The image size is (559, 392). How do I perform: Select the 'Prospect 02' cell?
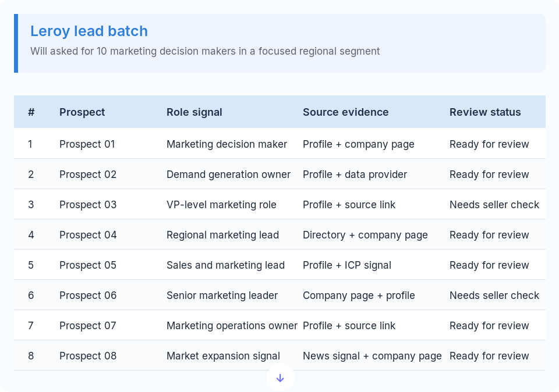[x=88, y=174]
